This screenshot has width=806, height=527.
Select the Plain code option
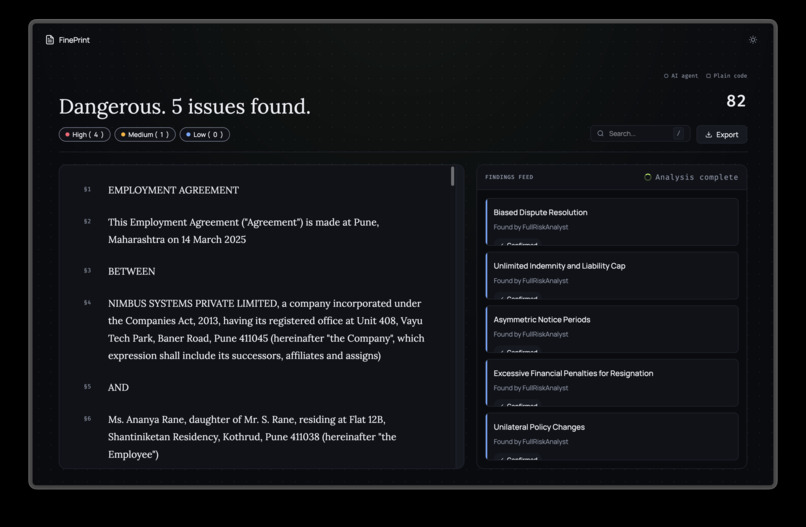(726, 76)
